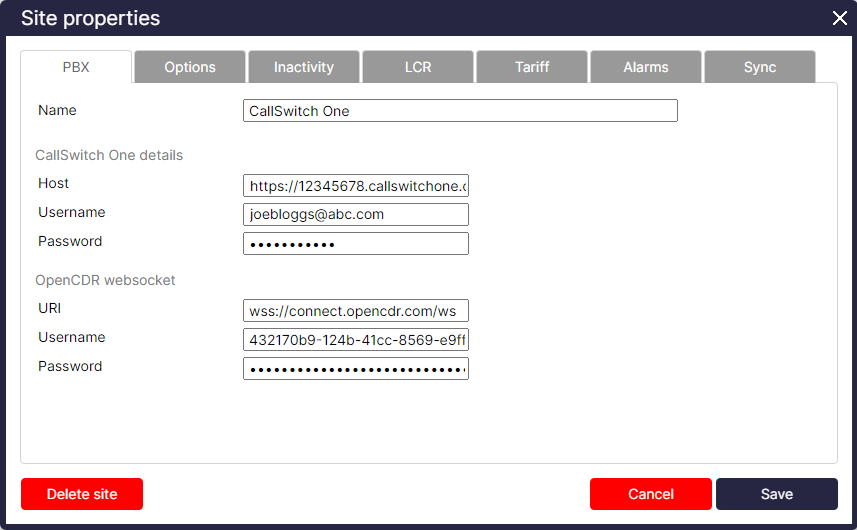Switch to the Alarms tab

tap(646, 67)
